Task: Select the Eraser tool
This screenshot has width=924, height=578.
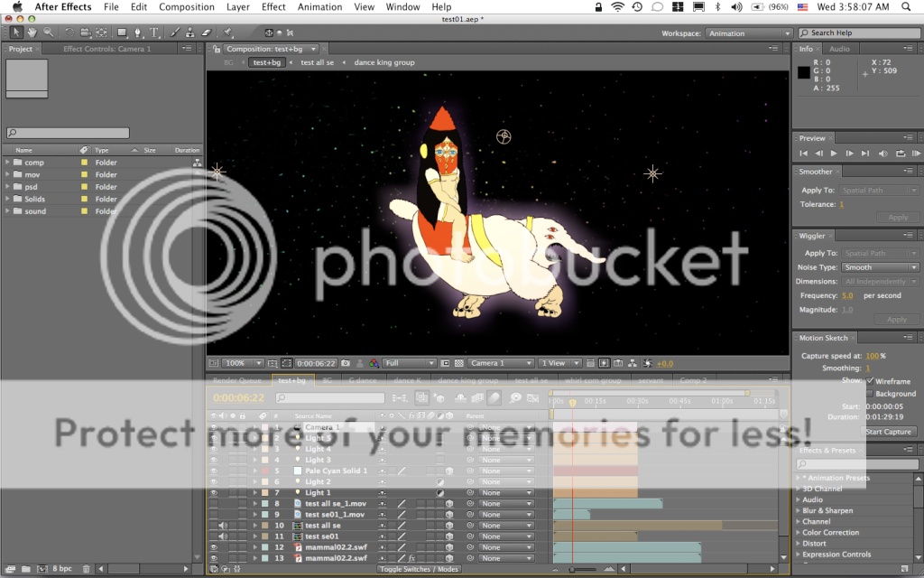Action: click(x=205, y=33)
